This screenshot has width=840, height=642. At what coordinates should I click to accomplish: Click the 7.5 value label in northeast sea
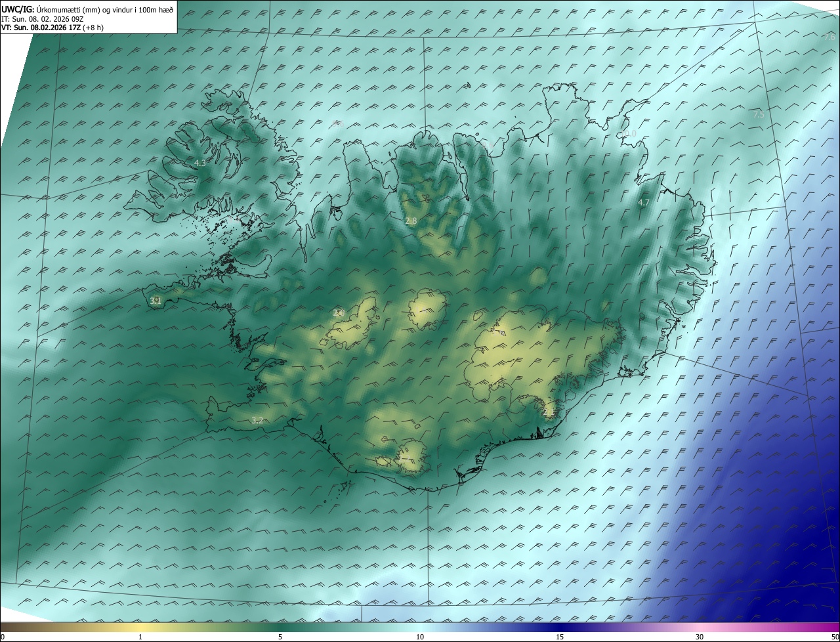[x=759, y=114]
